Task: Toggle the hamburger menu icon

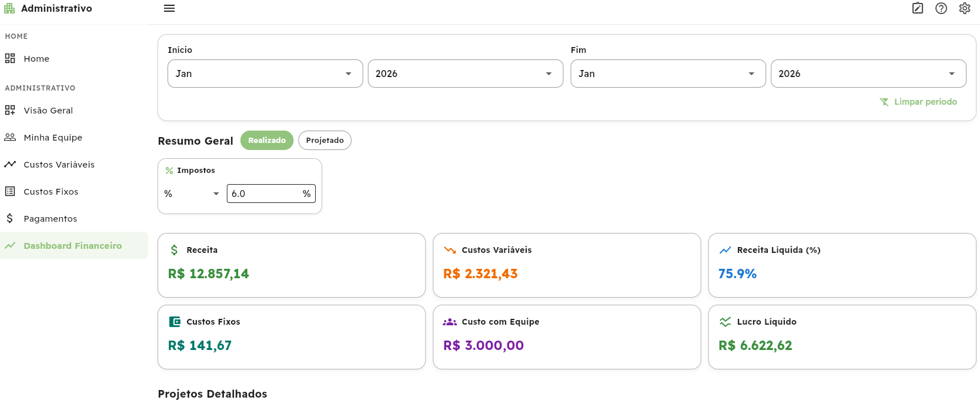Action: pos(169,8)
